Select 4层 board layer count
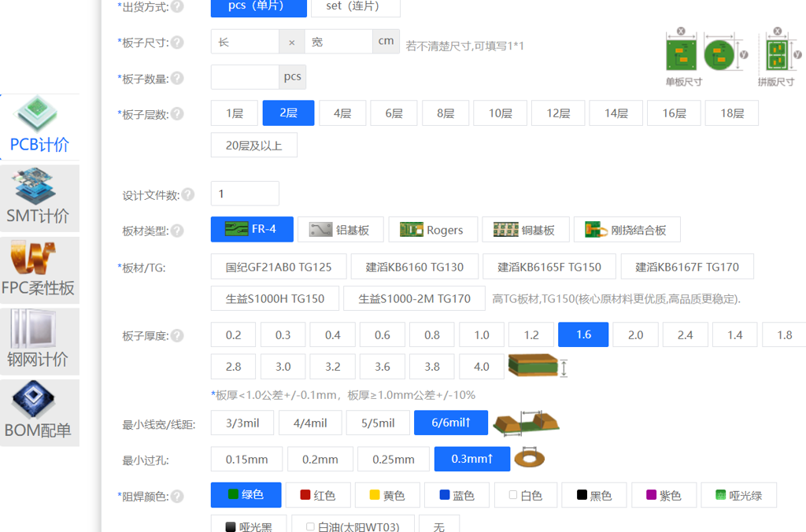Screen dimensions: 806x532 pyautogui.click(x=342, y=113)
